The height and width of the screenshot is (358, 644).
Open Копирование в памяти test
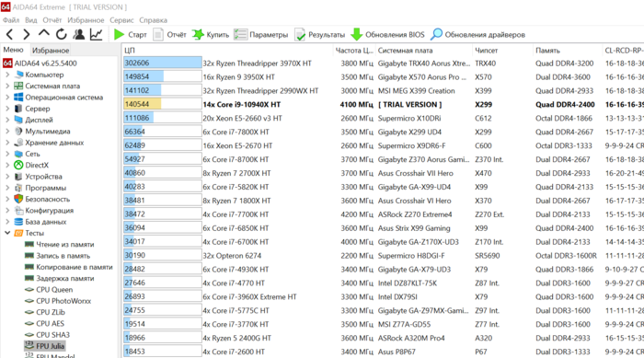(x=69, y=267)
